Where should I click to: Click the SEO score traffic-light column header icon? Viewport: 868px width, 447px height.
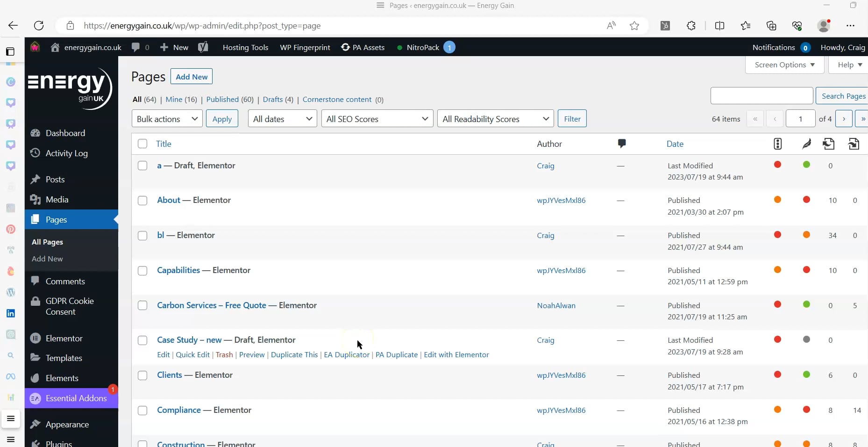[777, 144]
